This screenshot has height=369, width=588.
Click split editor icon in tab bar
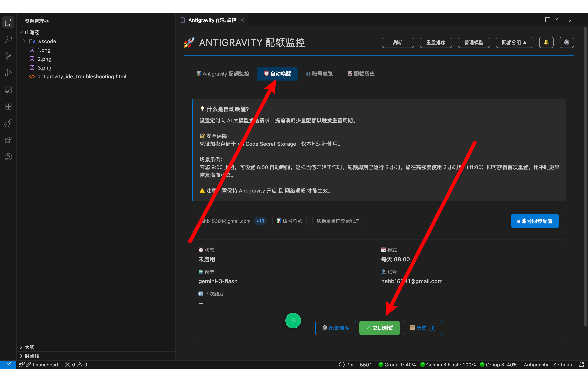click(x=547, y=20)
